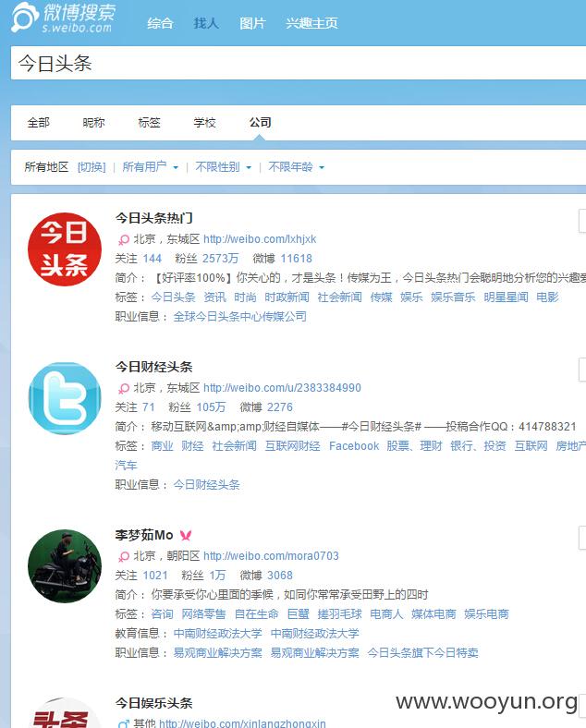
Task: Click the 媒体电商 tag
Action: pos(433,614)
